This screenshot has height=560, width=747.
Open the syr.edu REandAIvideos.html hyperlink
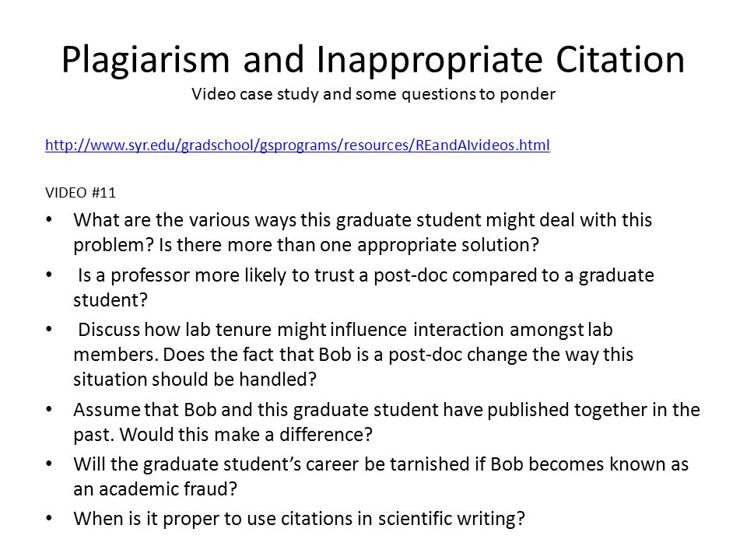[x=297, y=145]
